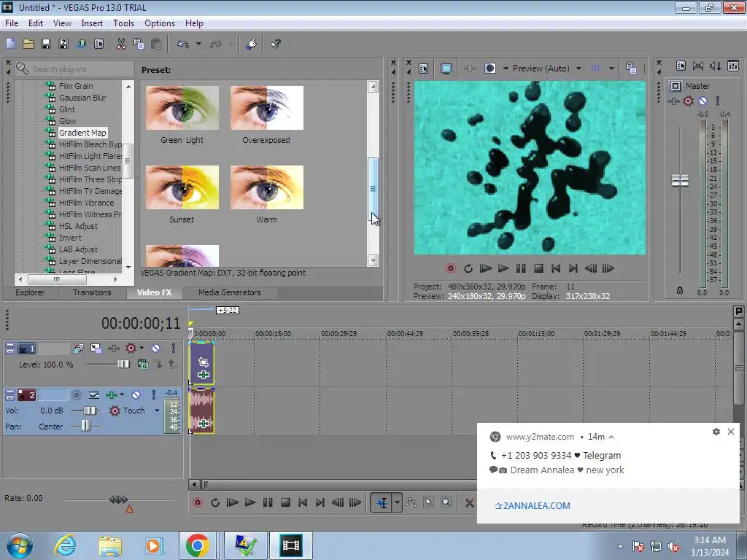Click preview Play From Start button
Screen dimensions: 747x560
[x=485, y=268]
